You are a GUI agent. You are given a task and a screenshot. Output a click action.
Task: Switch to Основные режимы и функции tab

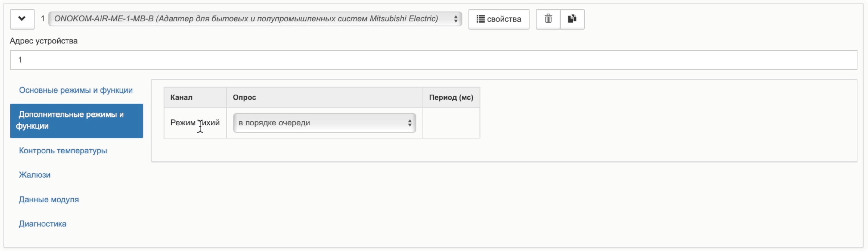76,90
